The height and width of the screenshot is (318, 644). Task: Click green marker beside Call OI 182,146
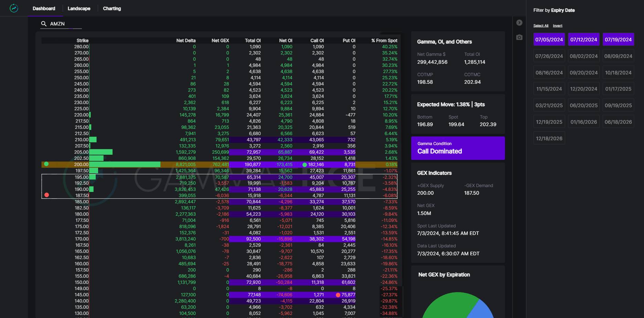coord(305,165)
